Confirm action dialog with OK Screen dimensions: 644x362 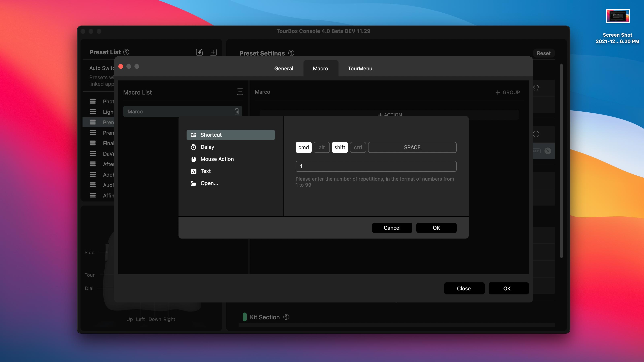coord(436,228)
